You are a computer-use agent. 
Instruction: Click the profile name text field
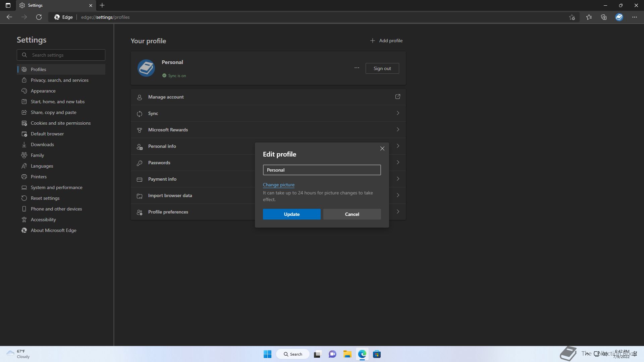pos(322,170)
